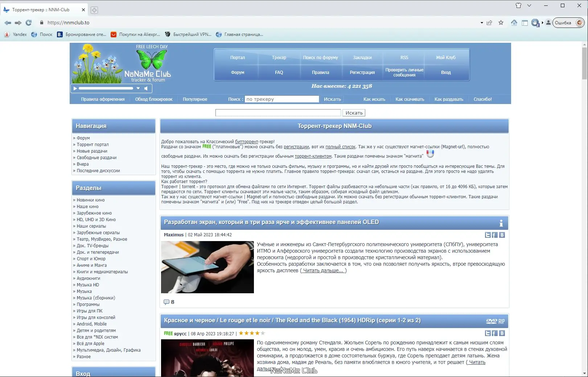The width and height of the screenshot is (588, 377).
Task: Open the Портал menu item
Action: [x=238, y=58]
